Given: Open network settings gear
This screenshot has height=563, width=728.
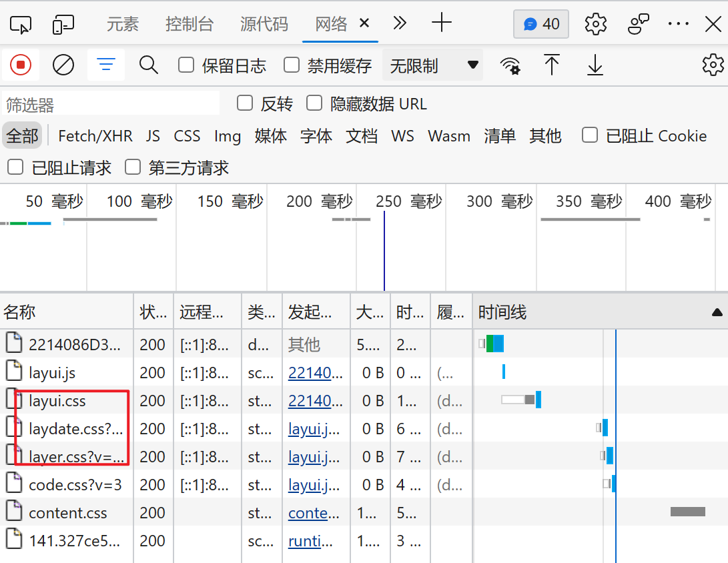Looking at the screenshot, I should pos(713,65).
